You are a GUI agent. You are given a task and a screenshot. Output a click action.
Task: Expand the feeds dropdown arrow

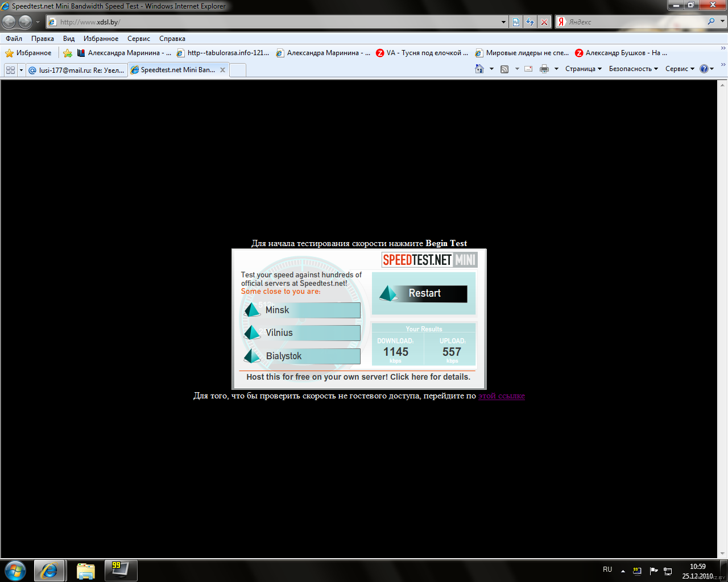click(x=517, y=69)
